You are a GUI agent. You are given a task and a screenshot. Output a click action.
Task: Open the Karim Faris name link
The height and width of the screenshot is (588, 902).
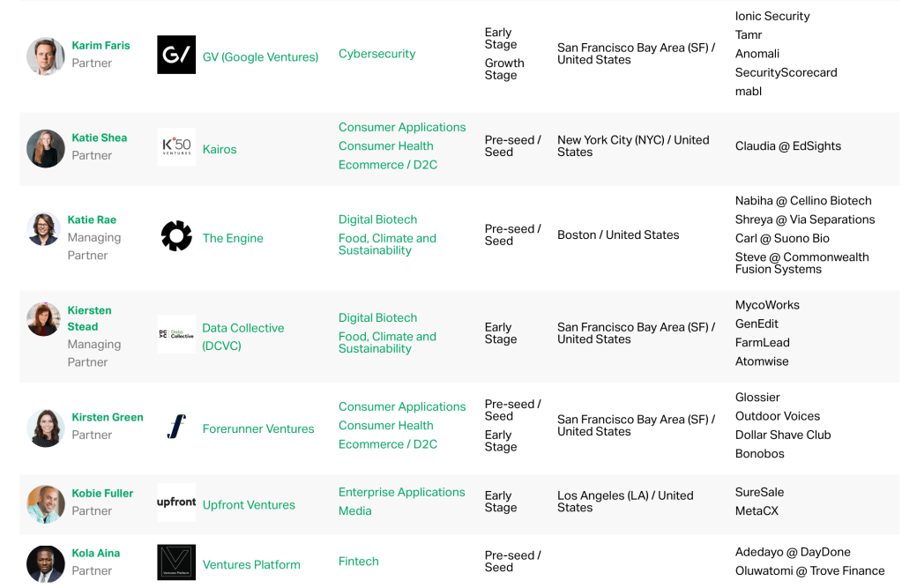tap(101, 46)
